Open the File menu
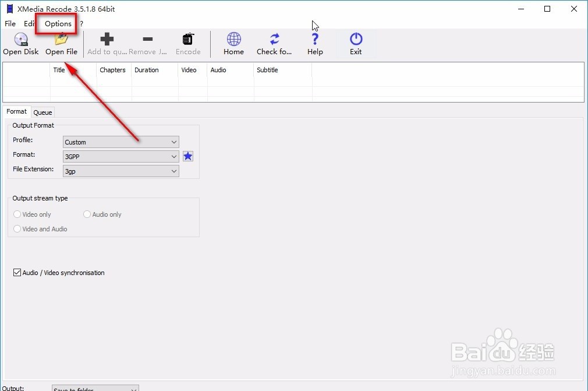Screen dimensions: 588x391 click(x=10, y=24)
